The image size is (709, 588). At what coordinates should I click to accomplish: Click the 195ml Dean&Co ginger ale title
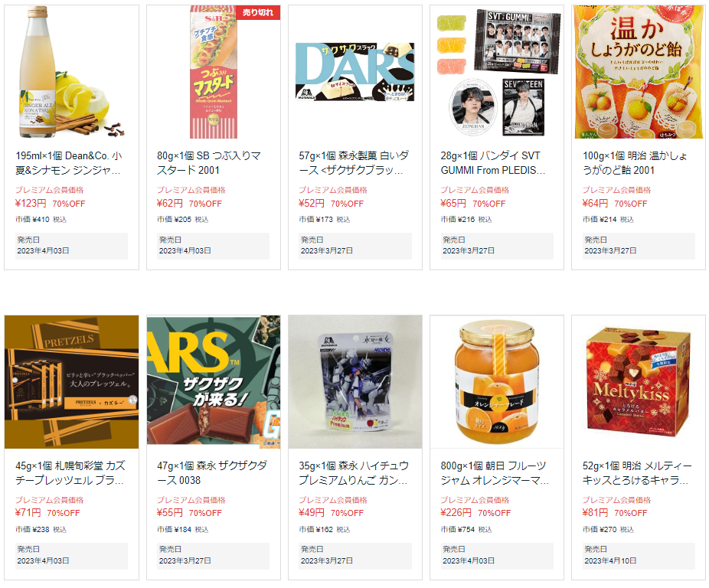tap(69, 163)
